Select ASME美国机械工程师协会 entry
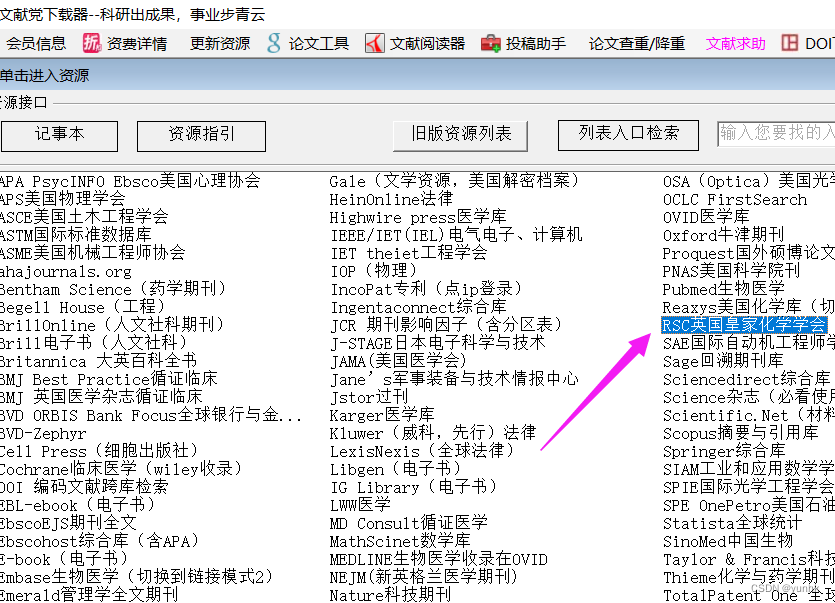 93,253
